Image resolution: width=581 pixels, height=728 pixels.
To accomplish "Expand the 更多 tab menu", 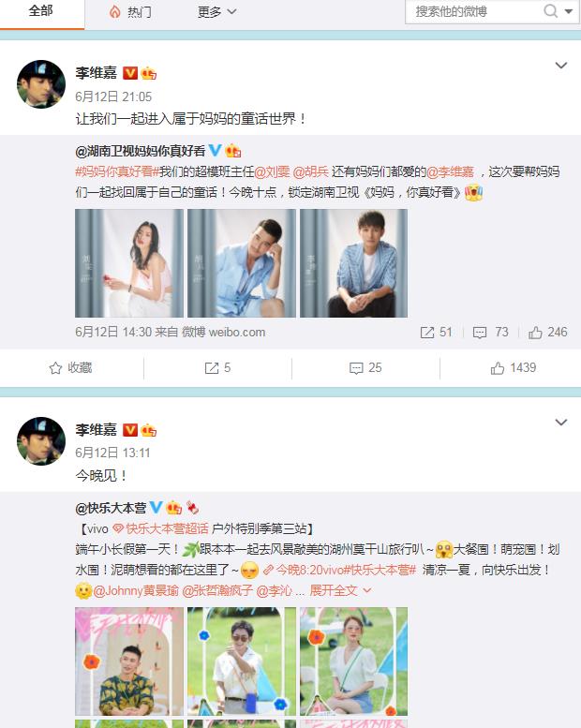I will point(216,11).
